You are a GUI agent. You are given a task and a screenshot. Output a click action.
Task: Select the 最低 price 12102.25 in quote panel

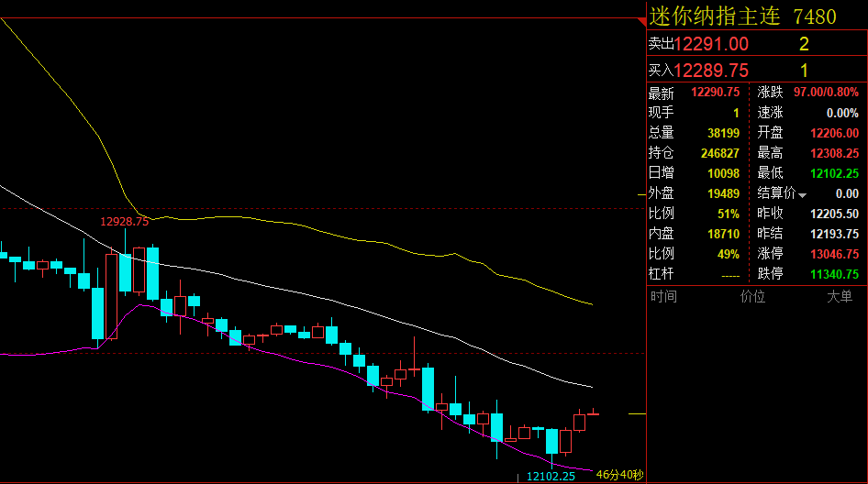pyautogui.click(x=835, y=173)
